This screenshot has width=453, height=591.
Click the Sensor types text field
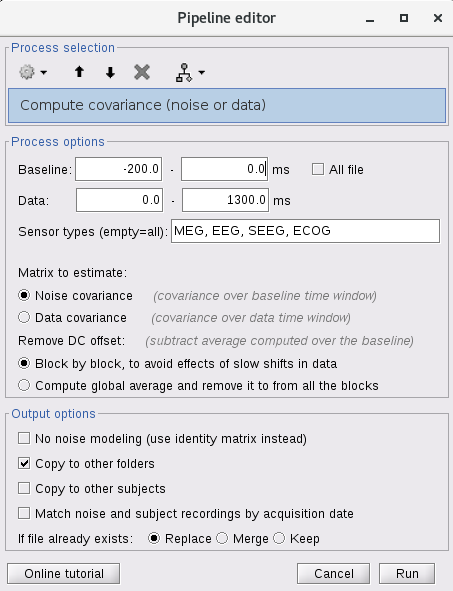305,231
